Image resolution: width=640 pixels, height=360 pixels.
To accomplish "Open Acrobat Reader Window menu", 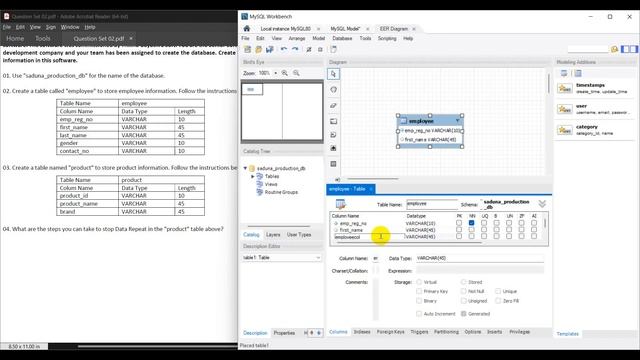I will coord(70,27).
